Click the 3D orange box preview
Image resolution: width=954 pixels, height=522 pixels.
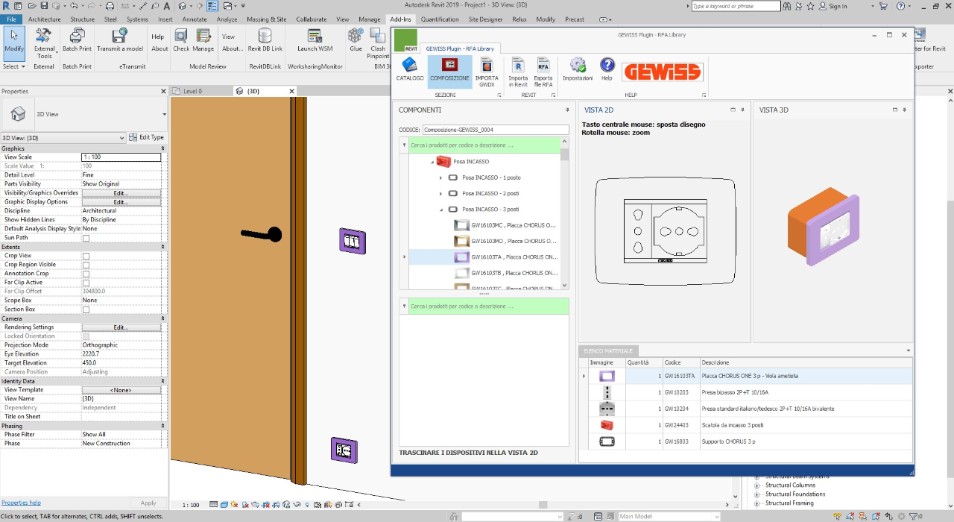pos(824,226)
